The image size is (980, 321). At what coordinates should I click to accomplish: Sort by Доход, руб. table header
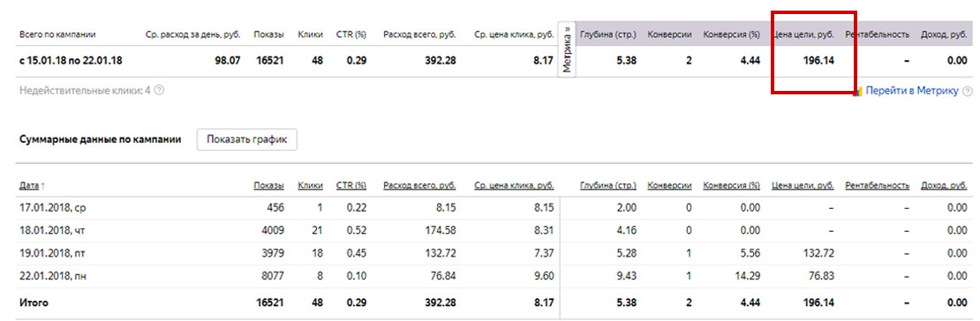pyautogui.click(x=944, y=185)
